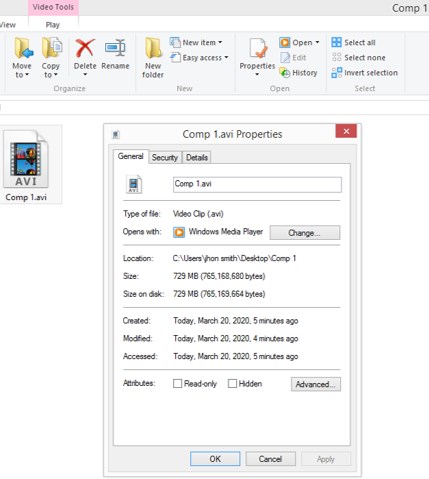429x479 pixels.
Task: Click the Cancel button
Action: (x=270, y=459)
